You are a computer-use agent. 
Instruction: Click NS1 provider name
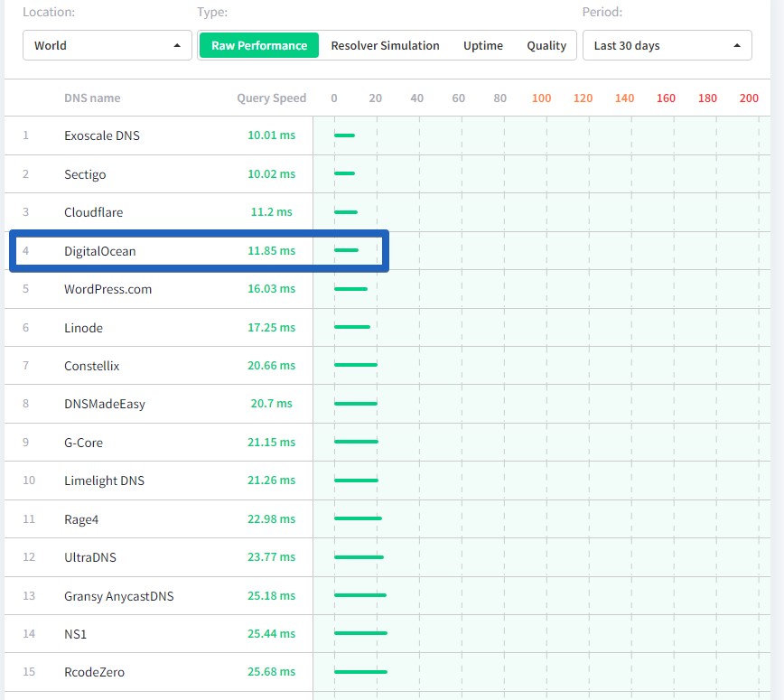(76, 634)
